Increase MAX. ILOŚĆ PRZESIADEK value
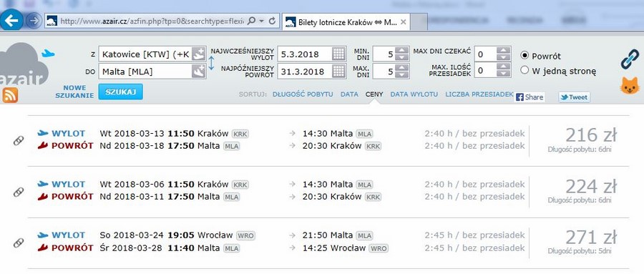 (x=503, y=67)
